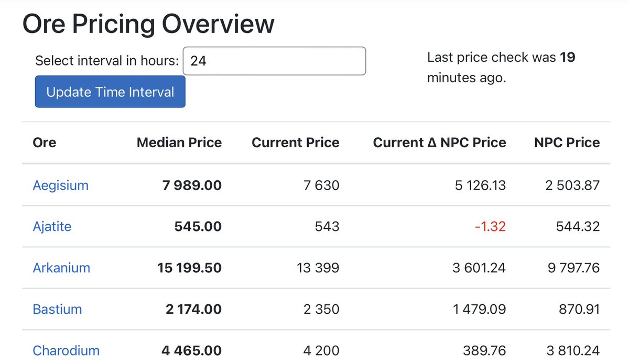Click the Ore column header
Screen dimensions: 629x364
(45, 142)
